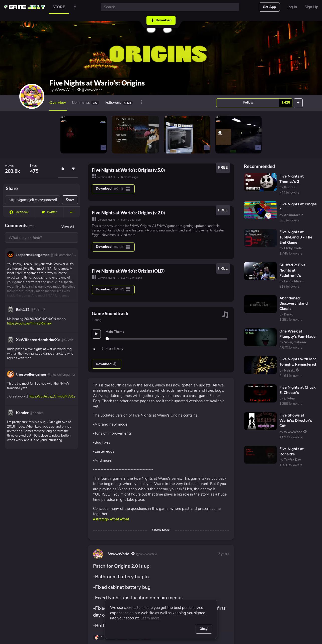Open the three-dot menu beside STORE

point(75,7)
